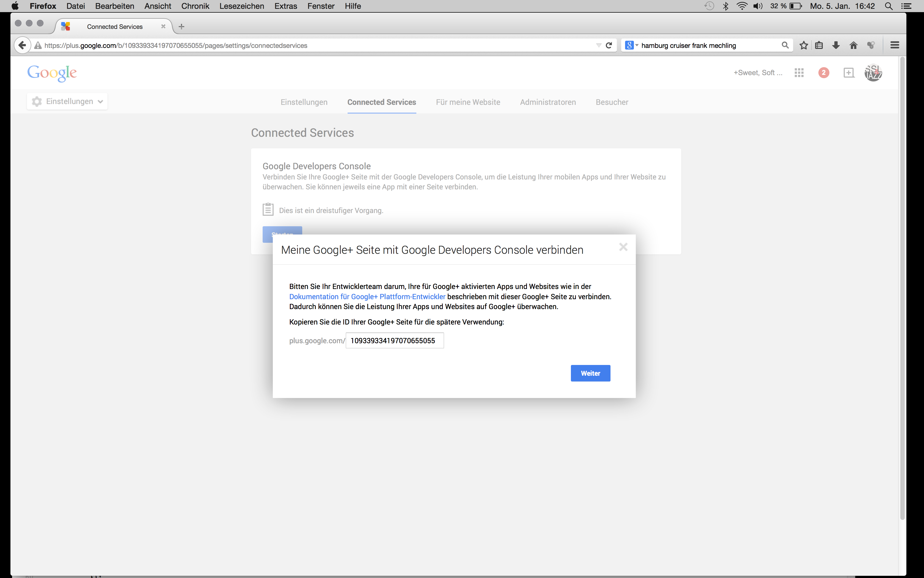Click the bookmark star icon
Image resolution: width=924 pixels, height=578 pixels.
(804, 45)
